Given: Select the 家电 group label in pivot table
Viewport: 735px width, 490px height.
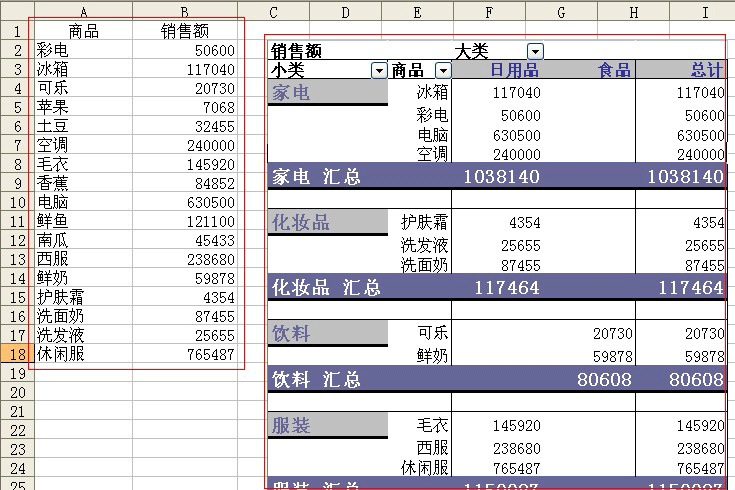Looking at the screenshot, I should coord(328,92).
